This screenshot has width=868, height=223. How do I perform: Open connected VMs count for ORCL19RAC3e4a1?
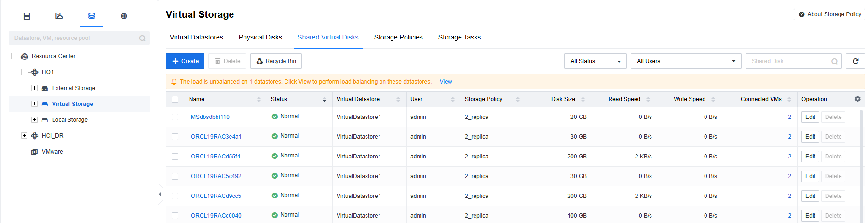coord(790,137)
